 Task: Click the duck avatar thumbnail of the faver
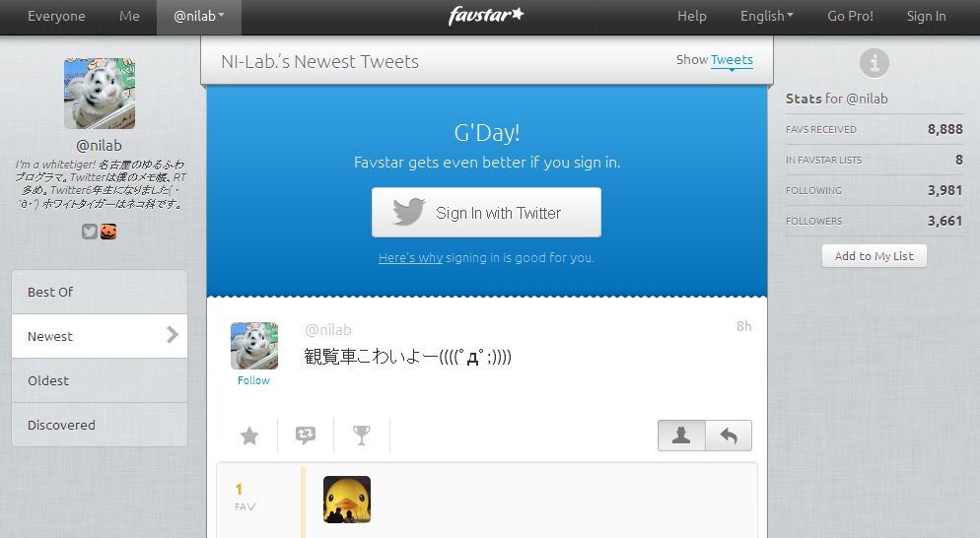coord(347,500)
